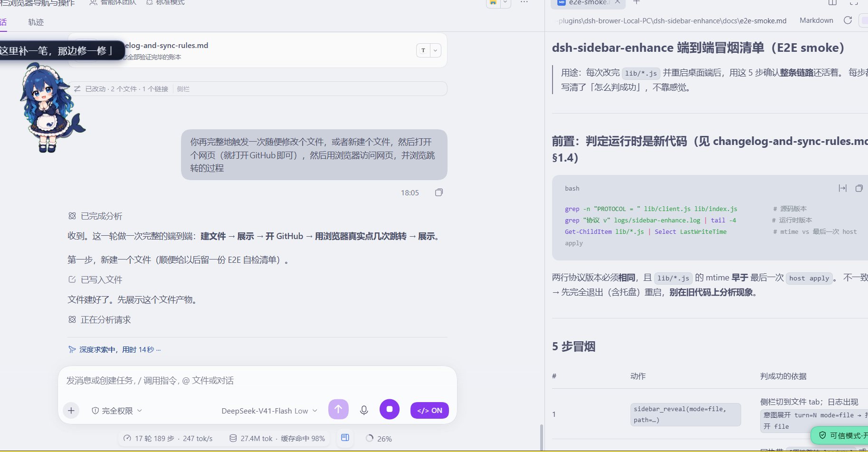Close the e2e-smoke tab

[618, 2]
